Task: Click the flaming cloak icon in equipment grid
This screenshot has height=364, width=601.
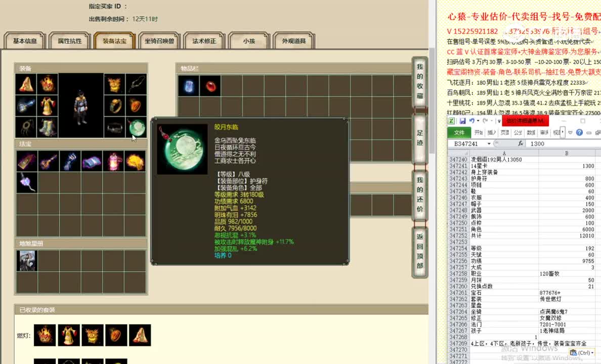Action: [49, 84]
